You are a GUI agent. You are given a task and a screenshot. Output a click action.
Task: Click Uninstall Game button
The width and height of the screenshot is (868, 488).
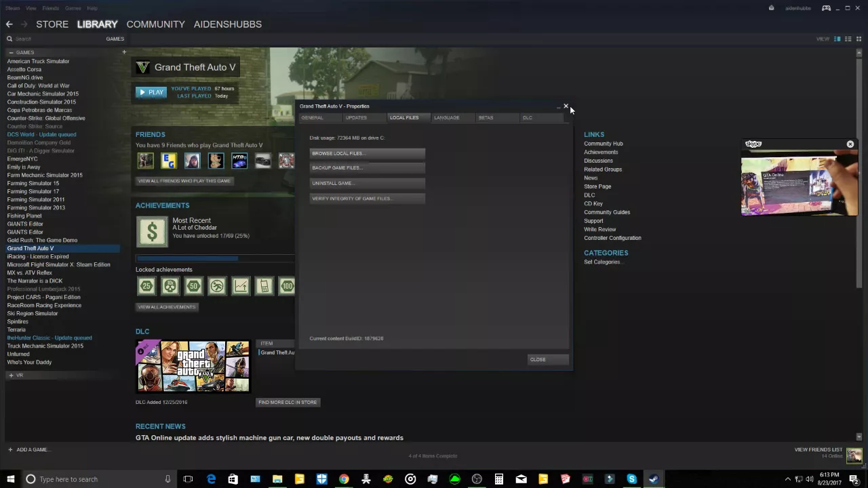368,183
